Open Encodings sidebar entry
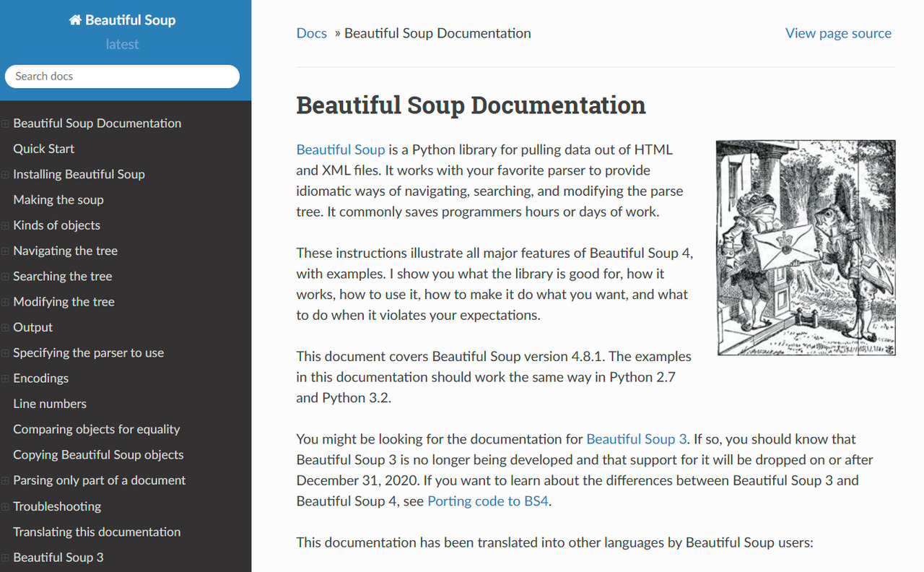The image size is (924, 572). [40, 378]
